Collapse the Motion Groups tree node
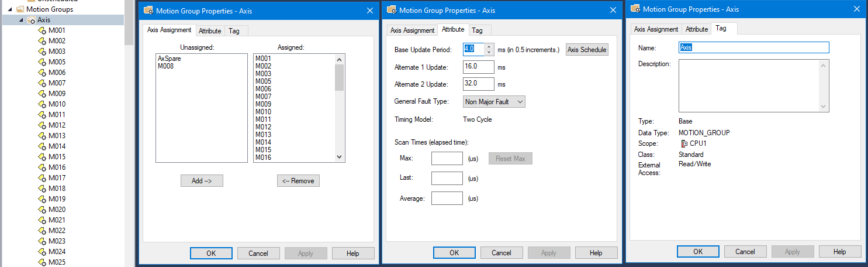Image resolution: width=868 pixels, height=267 pixels. click(x=11, y=9)
